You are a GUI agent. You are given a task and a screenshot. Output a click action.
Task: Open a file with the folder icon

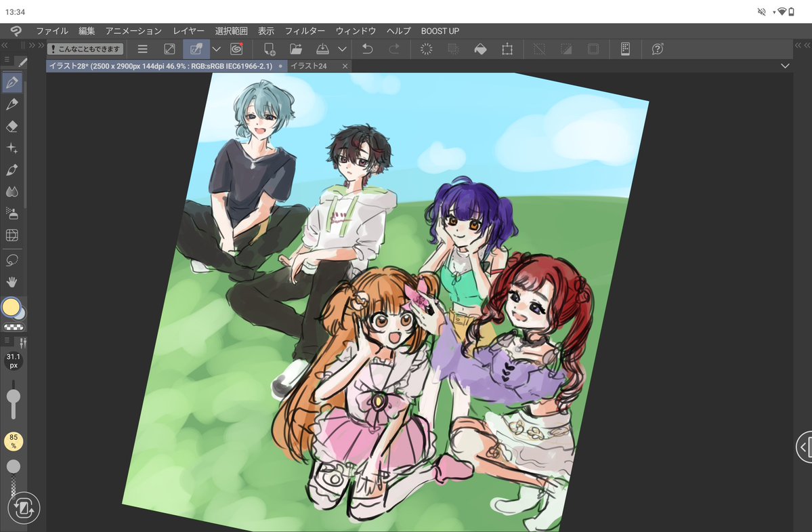tap(296, 49)
